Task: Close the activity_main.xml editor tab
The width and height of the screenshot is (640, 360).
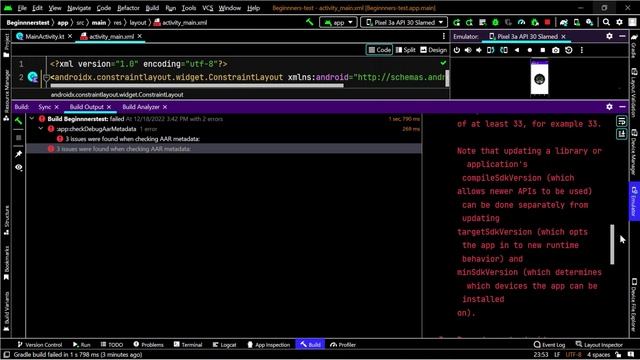Action: 140,36
